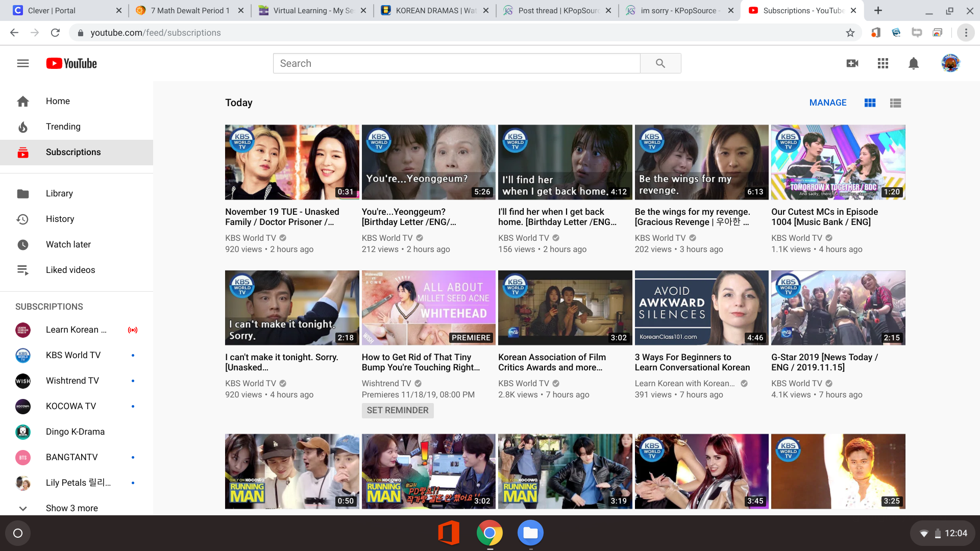980x551 pixels.
Task: Click the YouTube search input field
Action: pos(456,63)
